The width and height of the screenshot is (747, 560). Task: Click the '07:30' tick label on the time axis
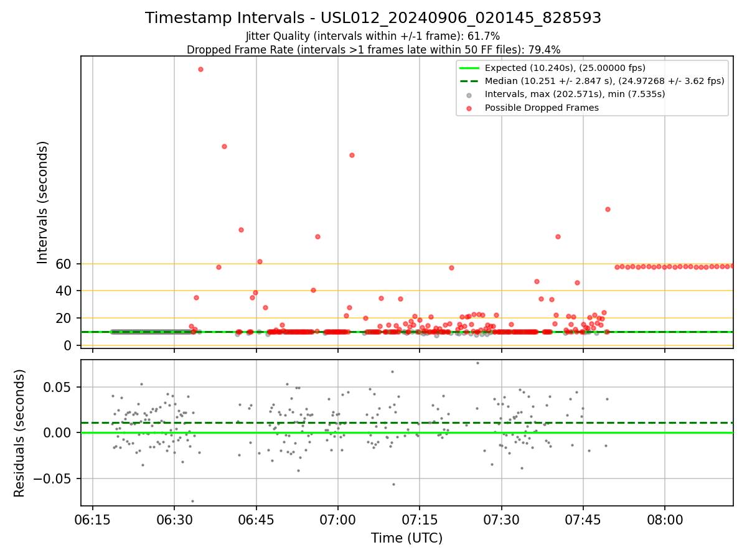point(501,519)
